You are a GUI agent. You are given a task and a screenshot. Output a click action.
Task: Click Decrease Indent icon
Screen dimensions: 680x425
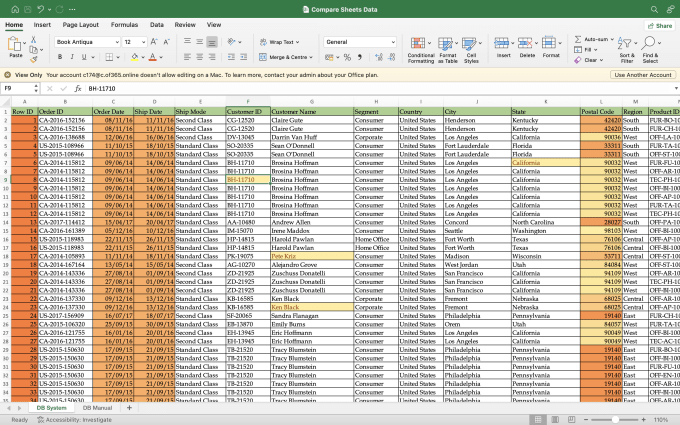[232, 57]
